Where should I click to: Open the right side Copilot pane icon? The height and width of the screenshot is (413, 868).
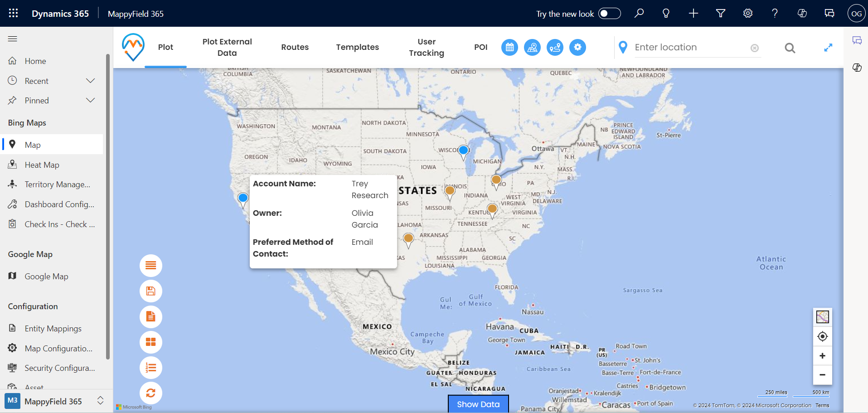(857, 68)
